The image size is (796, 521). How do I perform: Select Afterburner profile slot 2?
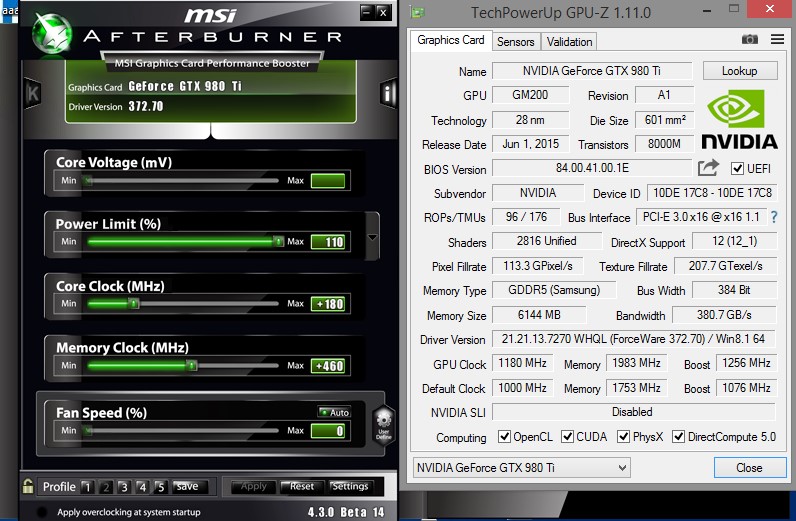pyautogui.click(x=106, y=487)
